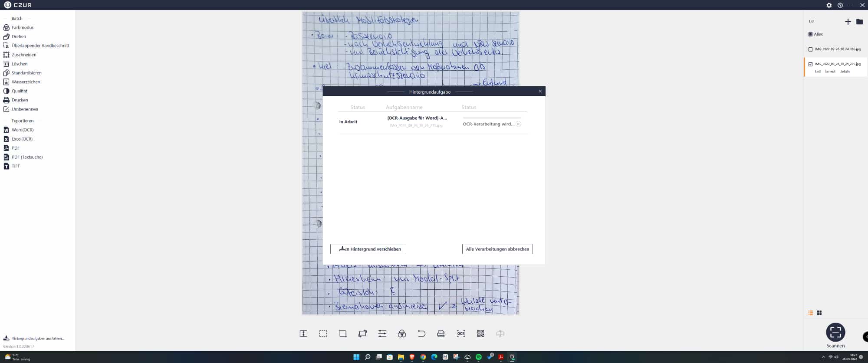Click the OCR tool in bottom toolbar

pos(460,334)
